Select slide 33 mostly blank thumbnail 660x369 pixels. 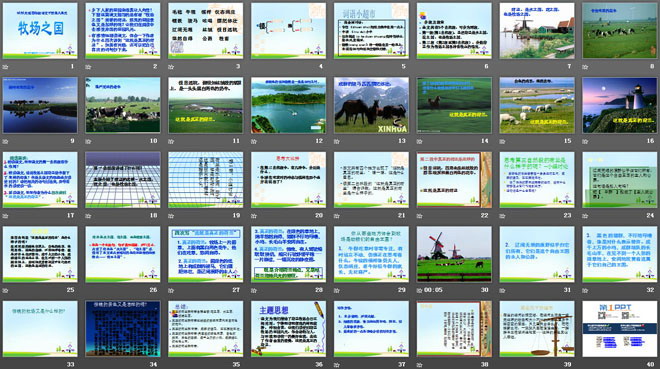[x=40, y=329]
